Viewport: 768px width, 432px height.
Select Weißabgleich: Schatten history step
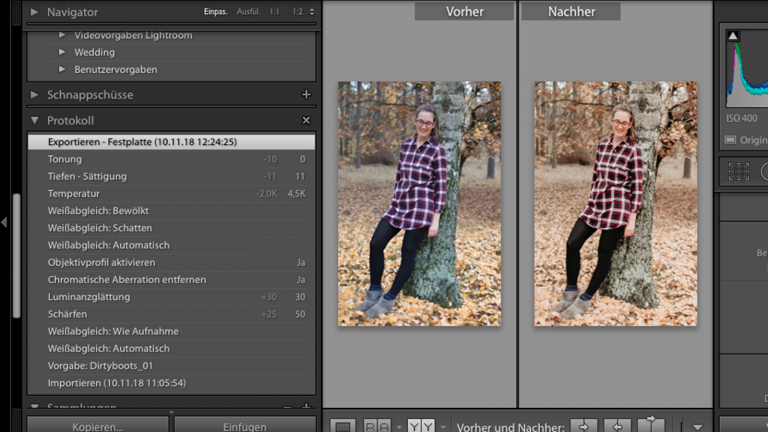[x=171, y=228]
